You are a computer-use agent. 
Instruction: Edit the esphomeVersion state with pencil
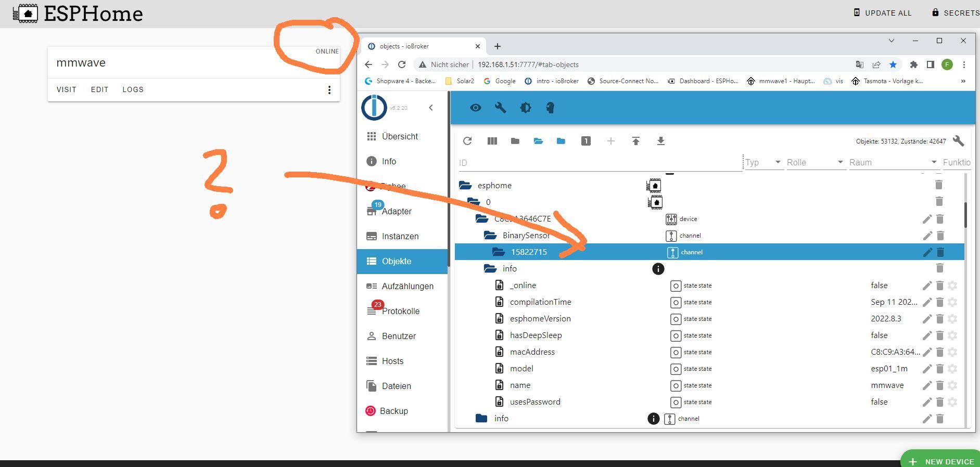point(927,319)
